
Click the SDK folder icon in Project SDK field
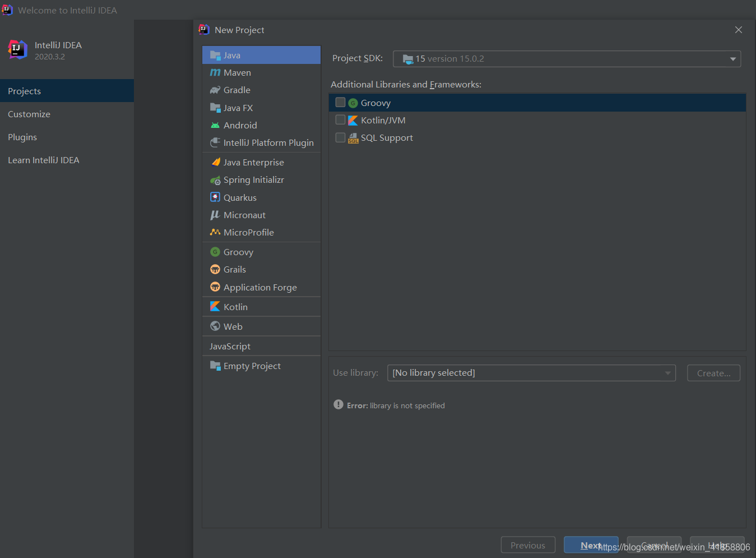[408, 59]
